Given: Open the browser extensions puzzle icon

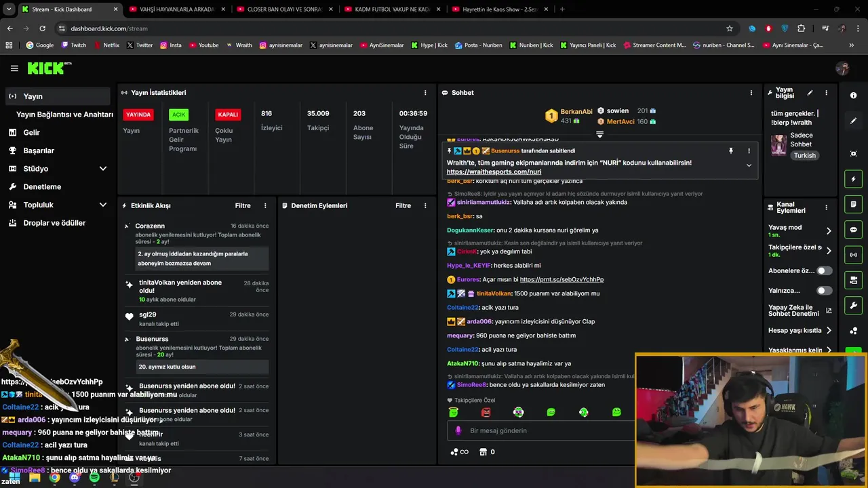Looking at the screenshot, I should [802, 28].
